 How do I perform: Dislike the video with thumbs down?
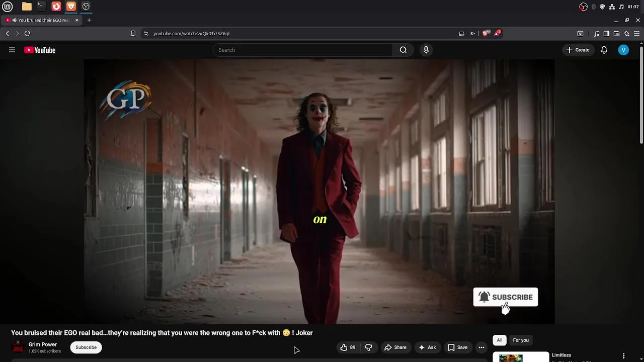[368, 347]
